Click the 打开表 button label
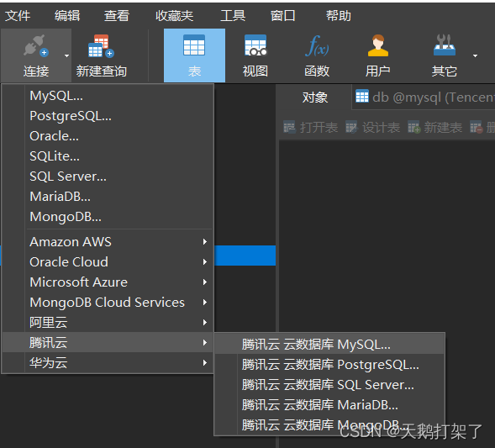Screen dimensions: 495x448 pyautogui.click(x=319, y=128)
